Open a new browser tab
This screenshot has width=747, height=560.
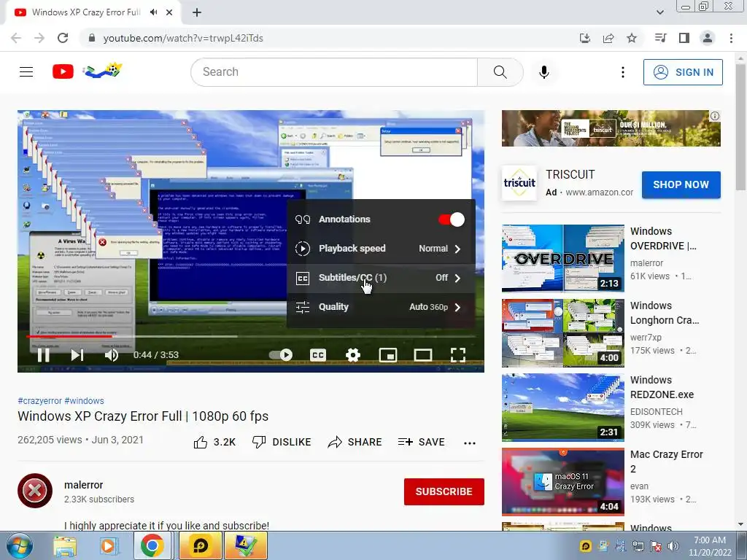(x=197, y=13)
